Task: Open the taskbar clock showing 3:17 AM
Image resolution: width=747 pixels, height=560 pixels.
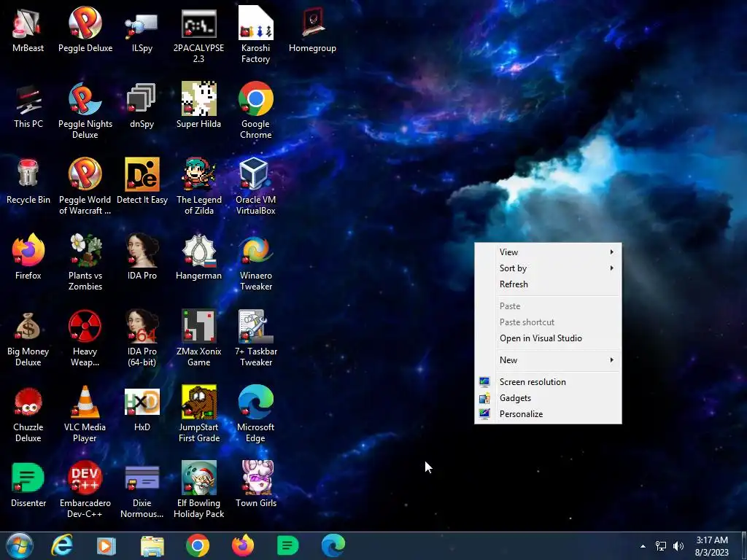Action: coord(712,546)
